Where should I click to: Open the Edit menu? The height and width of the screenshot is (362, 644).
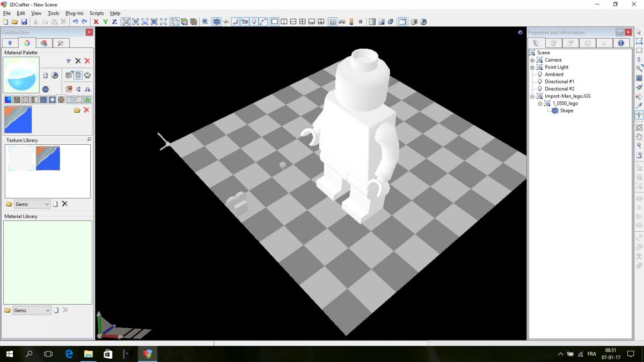[x=21, y=13]
